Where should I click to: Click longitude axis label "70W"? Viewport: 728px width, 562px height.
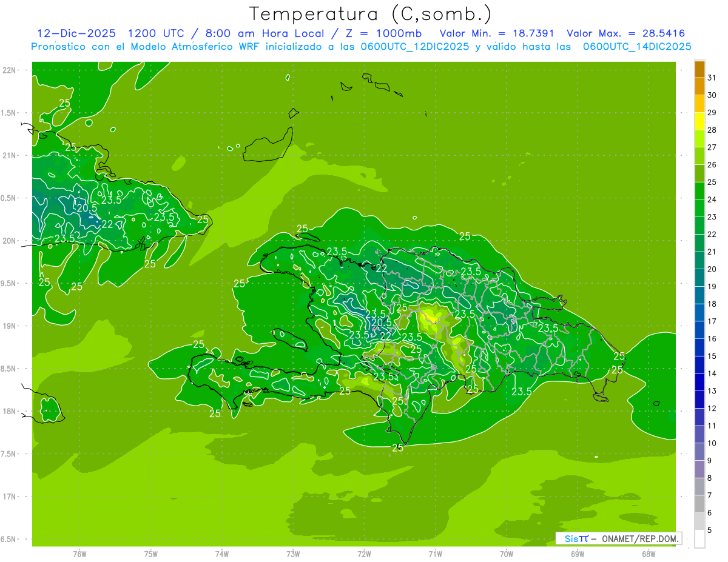[x=507, y=554]
